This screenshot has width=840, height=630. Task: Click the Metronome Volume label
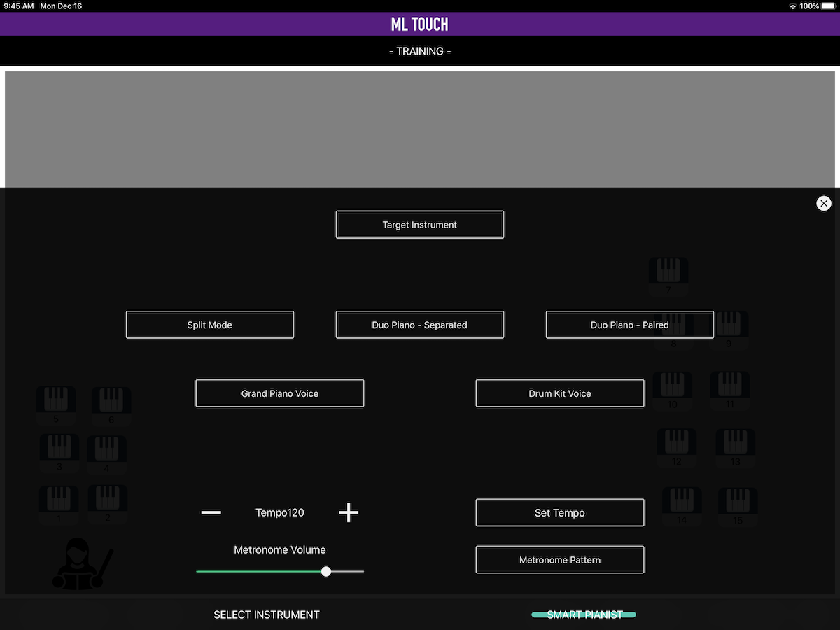[280, 550]
